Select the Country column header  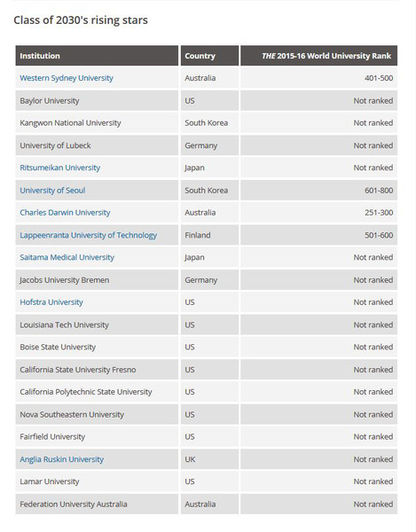click(x=209, y=56)
